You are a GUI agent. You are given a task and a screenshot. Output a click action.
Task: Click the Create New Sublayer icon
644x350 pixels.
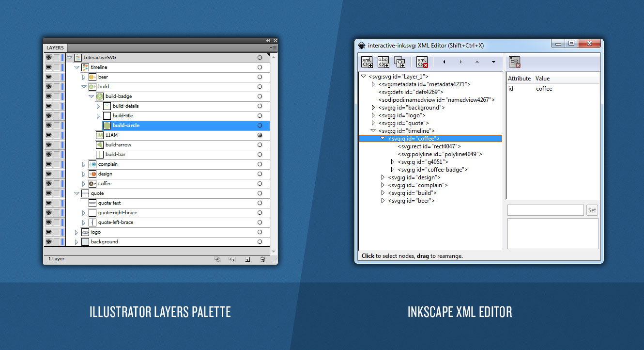232,259
